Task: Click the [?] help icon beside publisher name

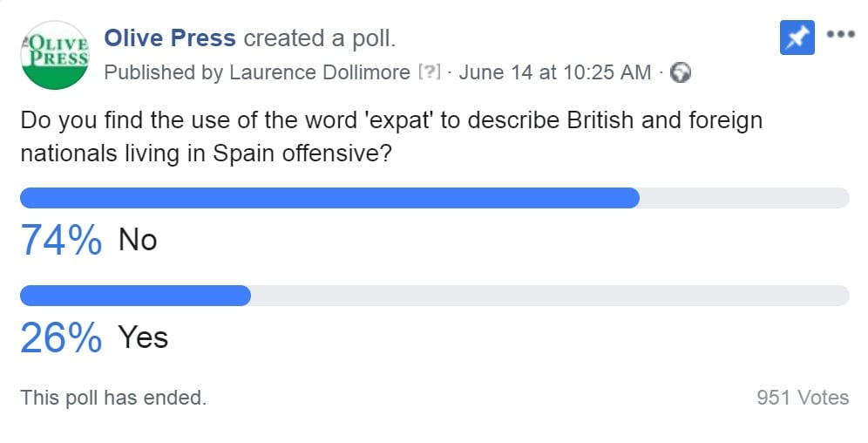Action: (430, 72)
